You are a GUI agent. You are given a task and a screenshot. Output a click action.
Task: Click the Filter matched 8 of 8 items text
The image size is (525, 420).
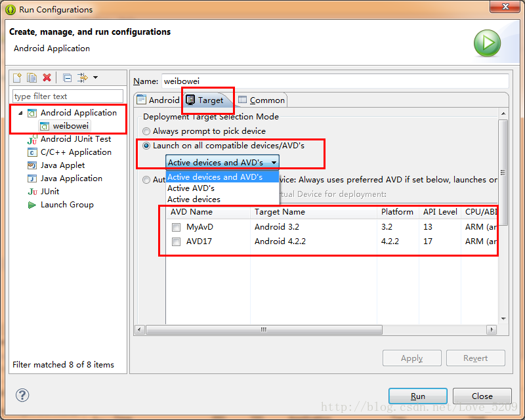pyautogui.click(x=63, y=365)
